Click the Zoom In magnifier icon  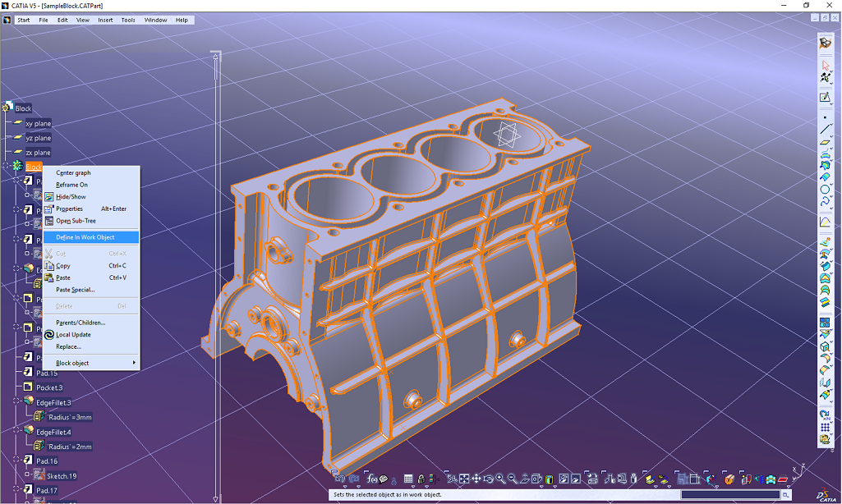499,479
